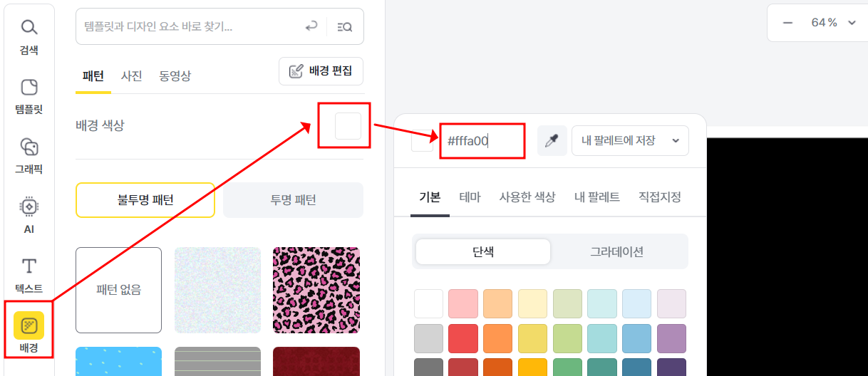Viewport: 868px width, 376px height.
Task: Switch to the 사진 tab
Action: [x=131, y=75]
